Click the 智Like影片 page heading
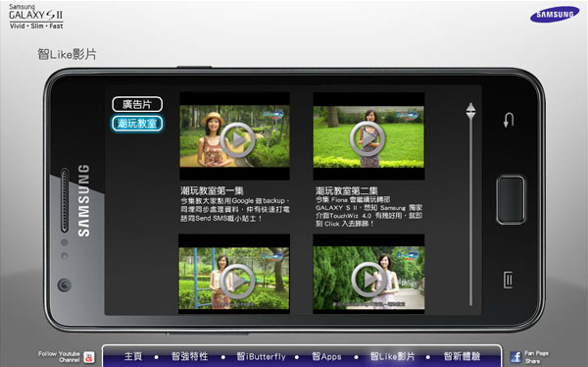The width and height of the screenshot is (588, 367). coord(67,54)
